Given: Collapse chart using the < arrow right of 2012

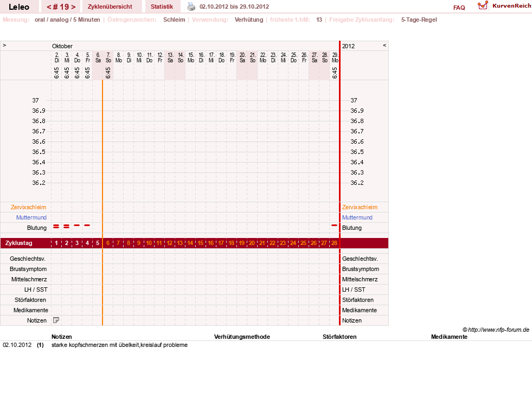Looking at the screenshot, I should point(384,46).
